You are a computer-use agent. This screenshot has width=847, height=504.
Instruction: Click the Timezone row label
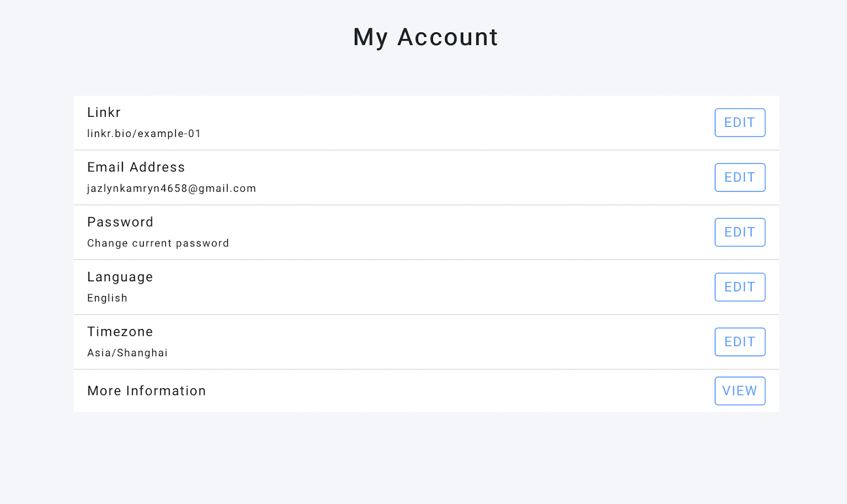tap(120, 332)
